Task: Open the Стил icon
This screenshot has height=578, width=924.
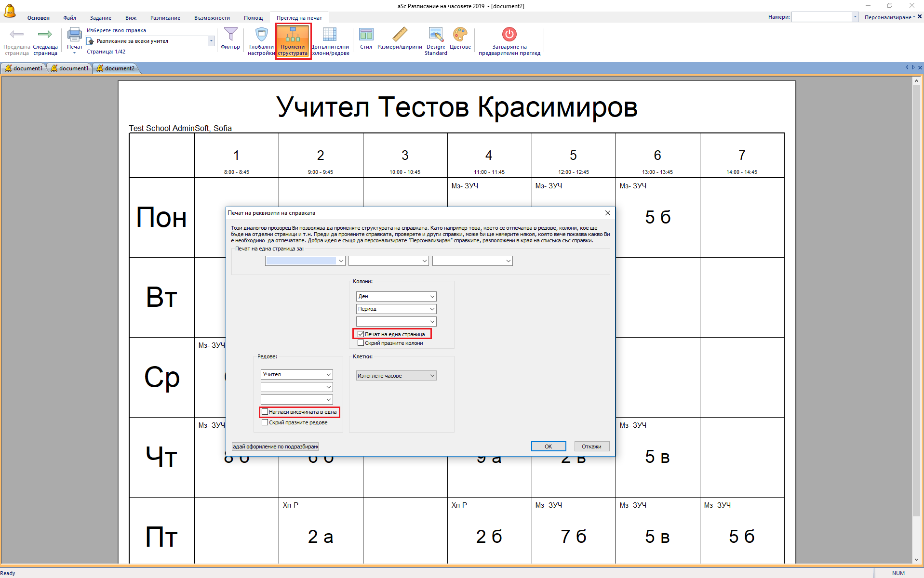Action: click(366, 35)
